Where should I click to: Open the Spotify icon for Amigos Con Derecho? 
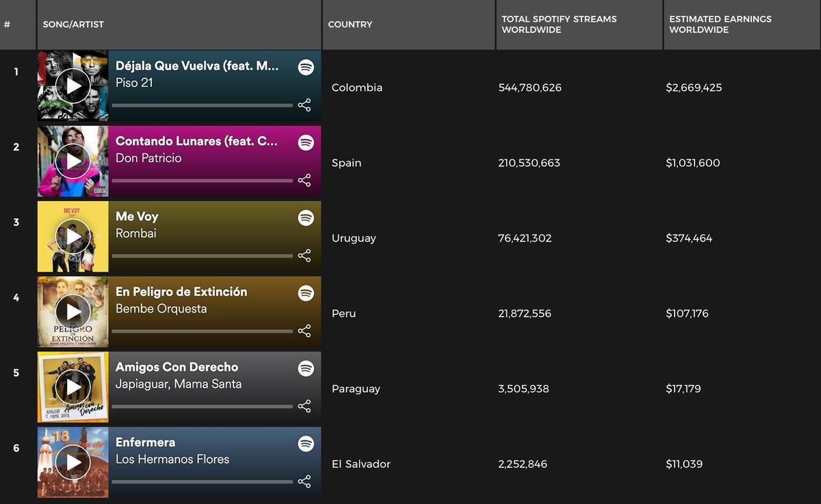coord(306,368)
